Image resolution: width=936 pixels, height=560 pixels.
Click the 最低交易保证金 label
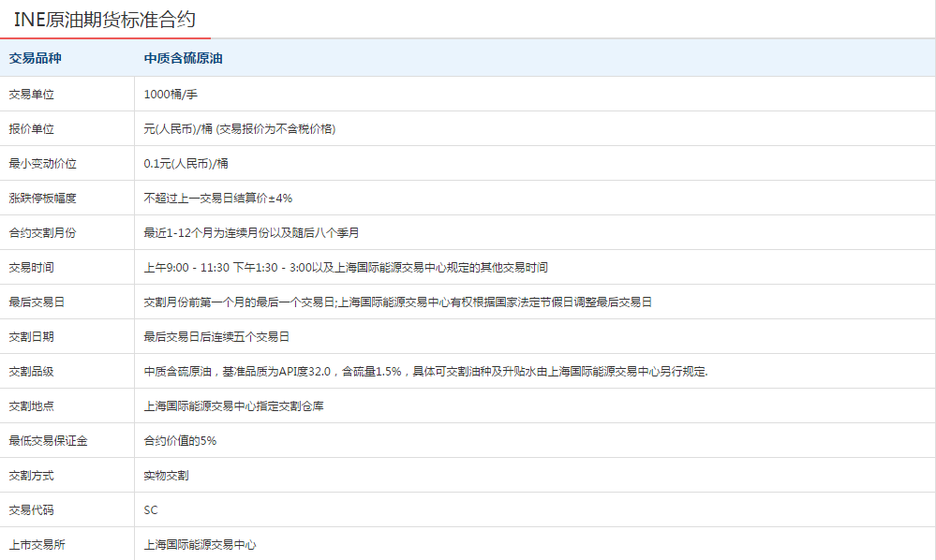48,440
